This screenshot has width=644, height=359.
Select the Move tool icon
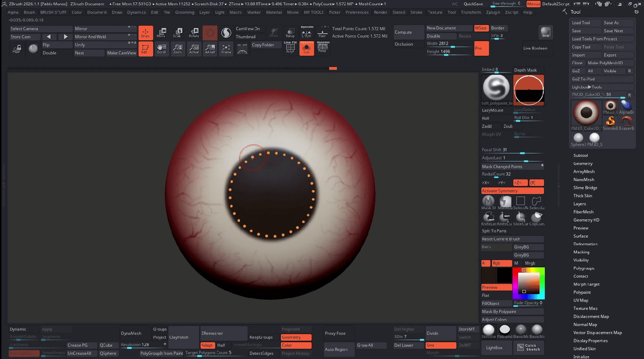click(x=161, y=33)
